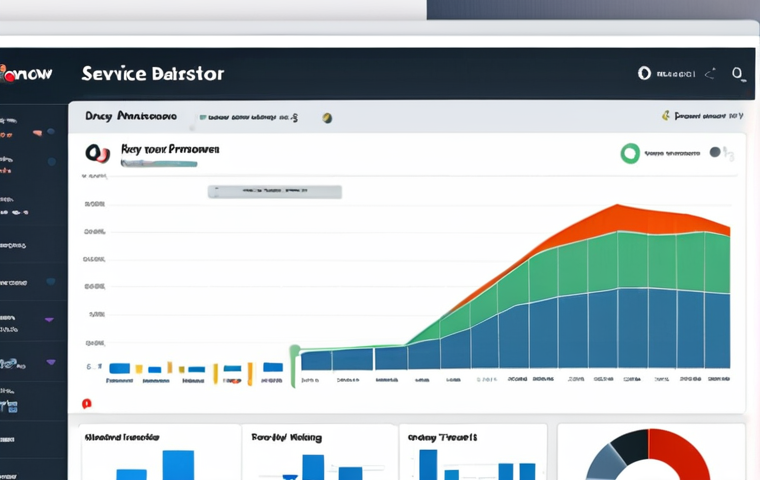Open the 'Foo-ly/ Woking' card title
The width and height of the screenshot is (760, 480).
click(x=286, y=438)
